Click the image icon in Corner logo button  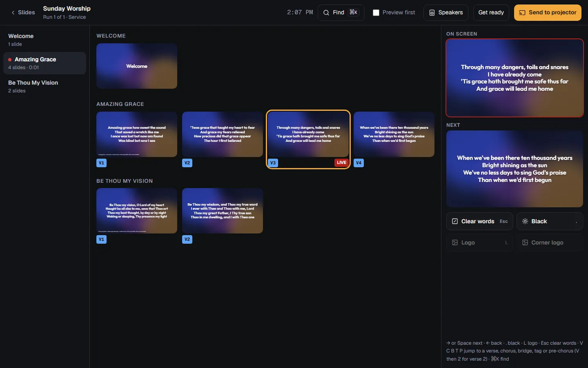[x=525, y=242]
